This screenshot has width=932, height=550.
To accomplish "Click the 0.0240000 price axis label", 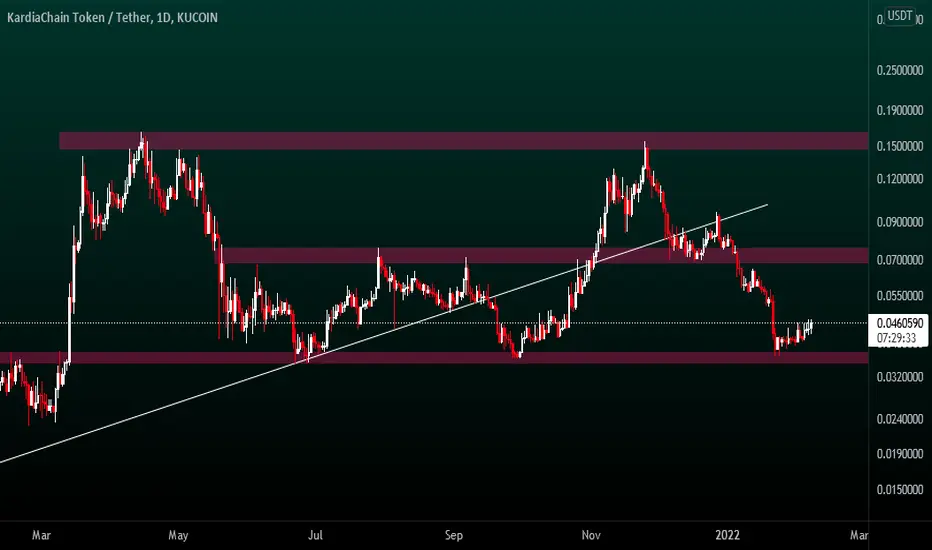I will (x=899, y=419).
